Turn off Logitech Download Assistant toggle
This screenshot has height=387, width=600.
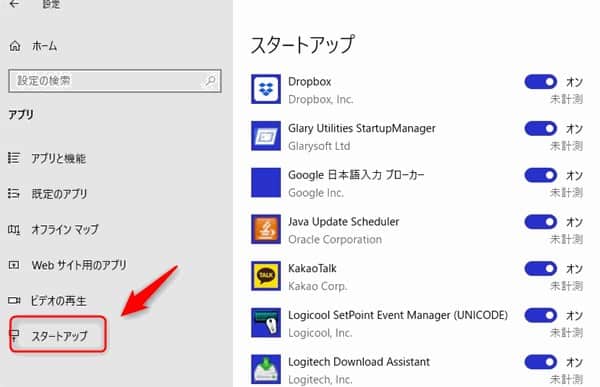(540, 362)
